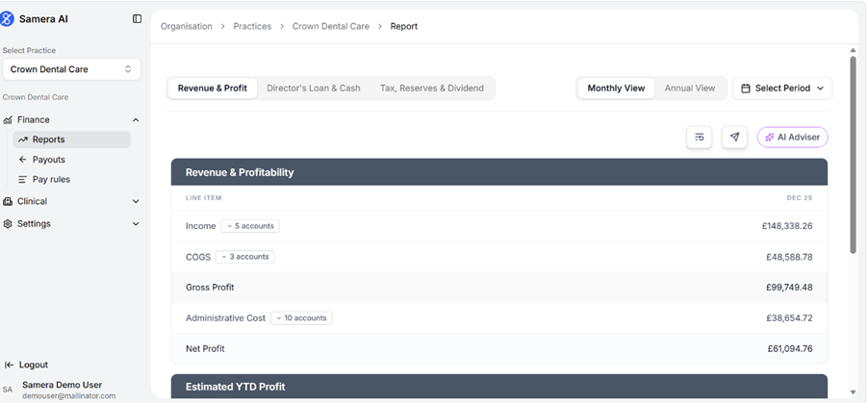Open the Director's Loan & Cash tab
This screenshot has width=868, height=403.
click(313, 88)
